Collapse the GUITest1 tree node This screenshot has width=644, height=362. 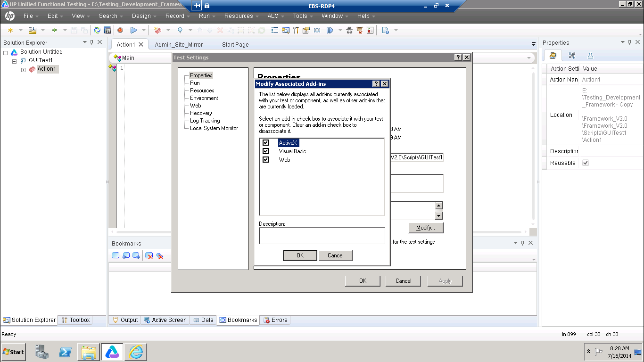[x=15, y=60]
